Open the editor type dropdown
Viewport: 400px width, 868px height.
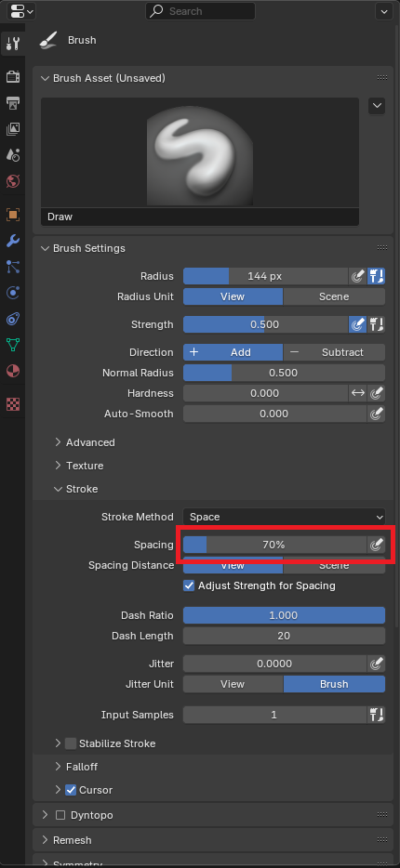point(20,11)
